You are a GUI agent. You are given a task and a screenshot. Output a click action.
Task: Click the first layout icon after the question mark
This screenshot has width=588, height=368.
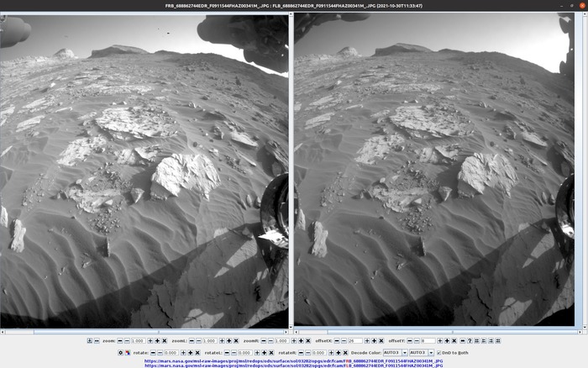[476, 340]
